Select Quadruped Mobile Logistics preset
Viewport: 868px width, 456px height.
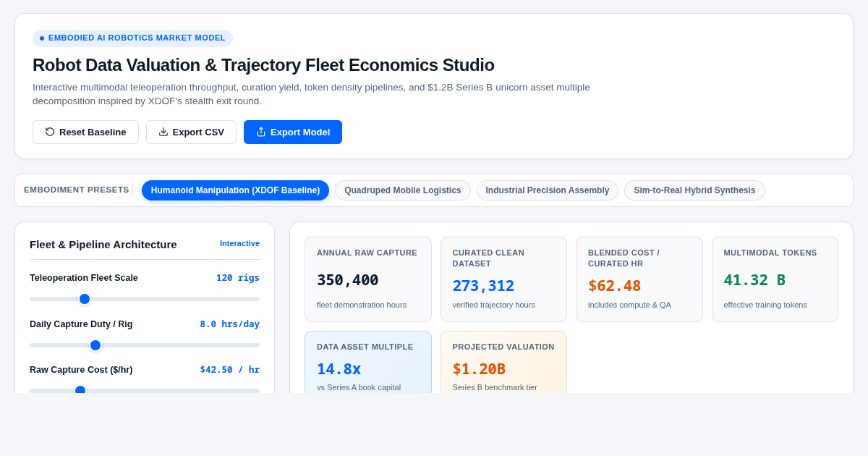pyautogui.click(x=403, y=190)
